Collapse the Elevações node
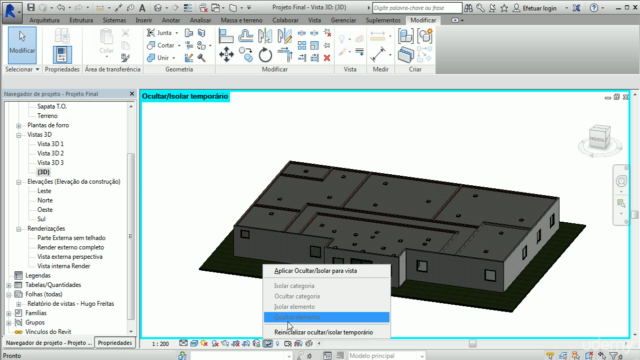Image resolution: width=640 pixels, height=360 pixels. [x=18, y=182]
